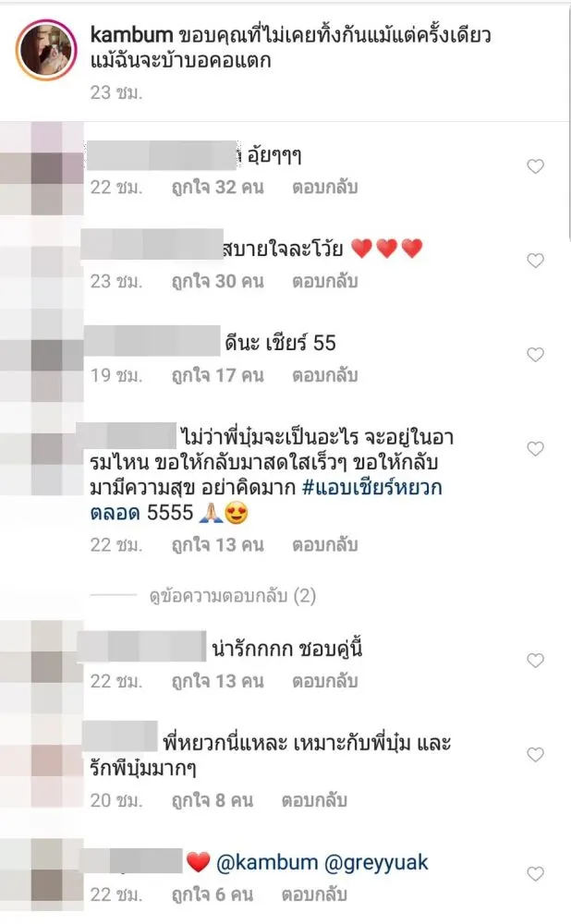Like the comment saying อุ้ยๆๆๆ

[x=535, y=166]
